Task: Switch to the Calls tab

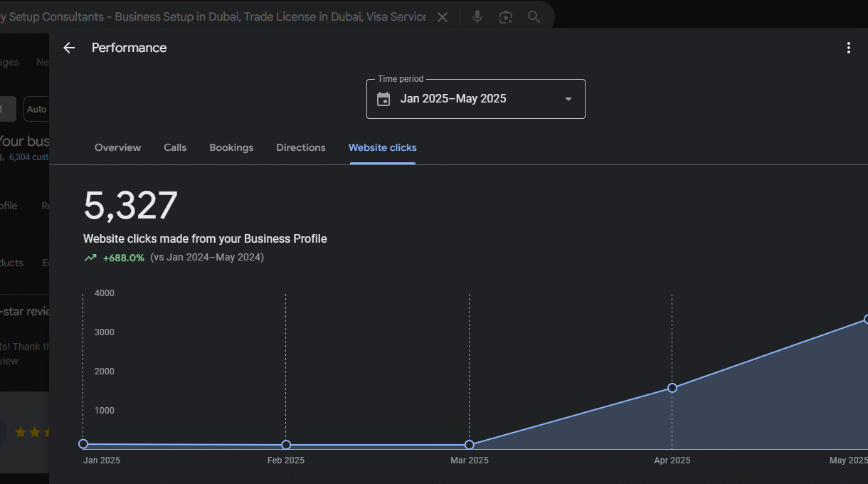Action: 175,147
